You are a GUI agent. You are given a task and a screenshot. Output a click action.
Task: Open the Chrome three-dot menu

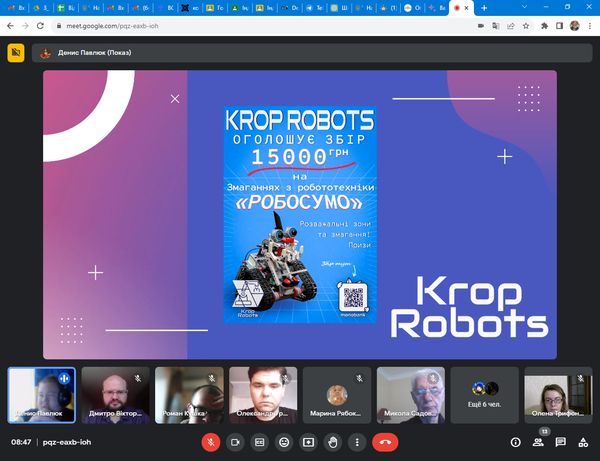coord(589,27)
